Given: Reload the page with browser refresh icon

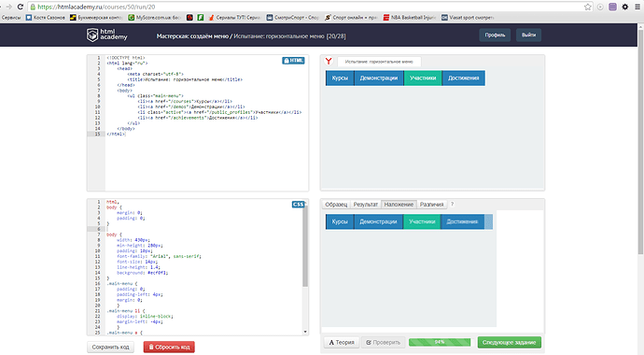Looking at the screenshot, I should click(x=21, y=7).
